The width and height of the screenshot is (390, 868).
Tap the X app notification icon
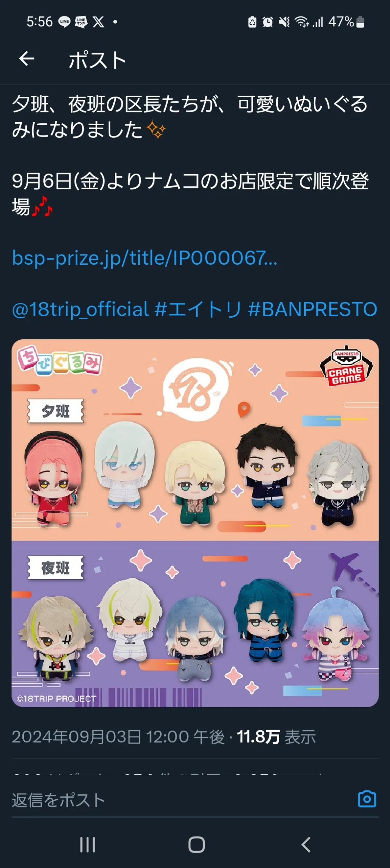click(98, 22)
